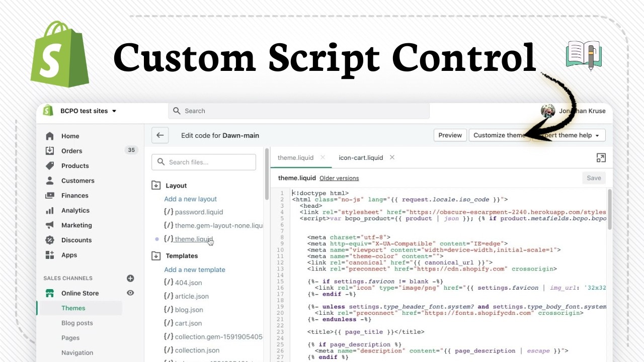
Task: Open Jonathan Kruse account avatar menu
Action: coord(548,111)
